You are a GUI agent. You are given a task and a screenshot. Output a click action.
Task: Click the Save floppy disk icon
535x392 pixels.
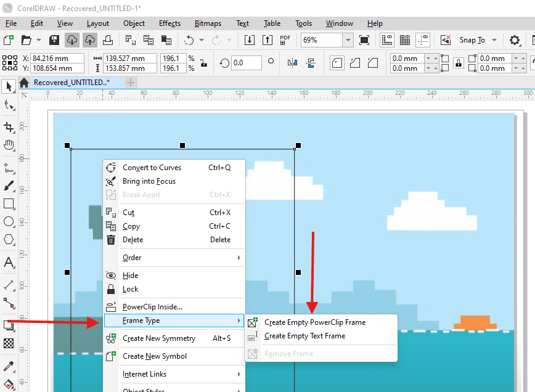(x=54, y=40)
